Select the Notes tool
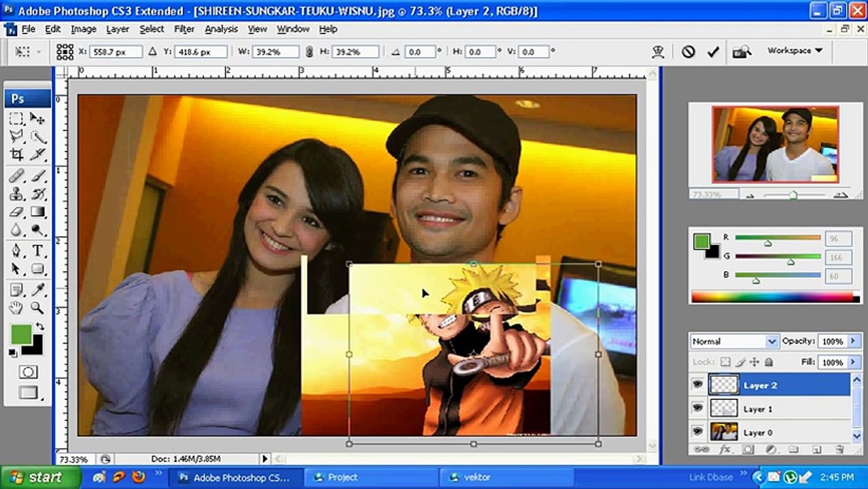The image size is (868, 489). click(17, 290)
